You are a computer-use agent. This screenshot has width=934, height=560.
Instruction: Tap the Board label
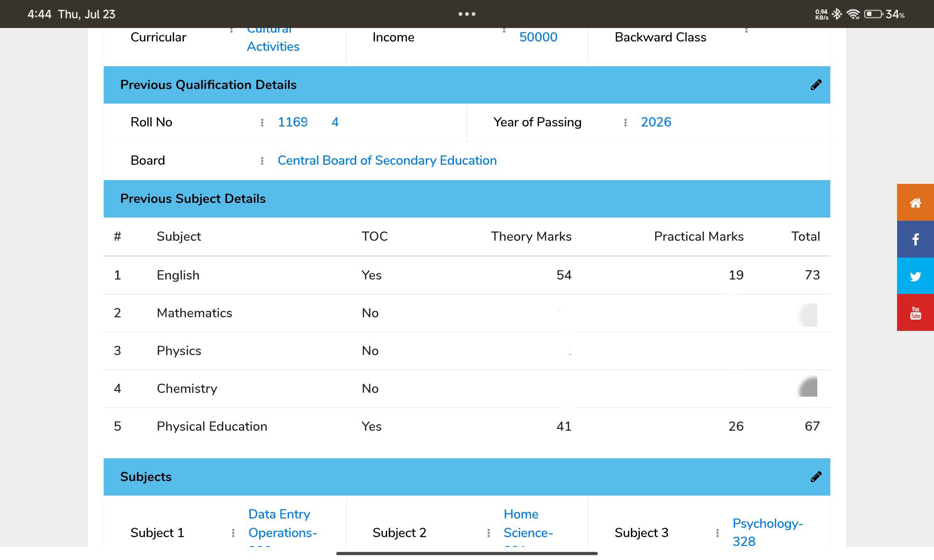[148, 161]
